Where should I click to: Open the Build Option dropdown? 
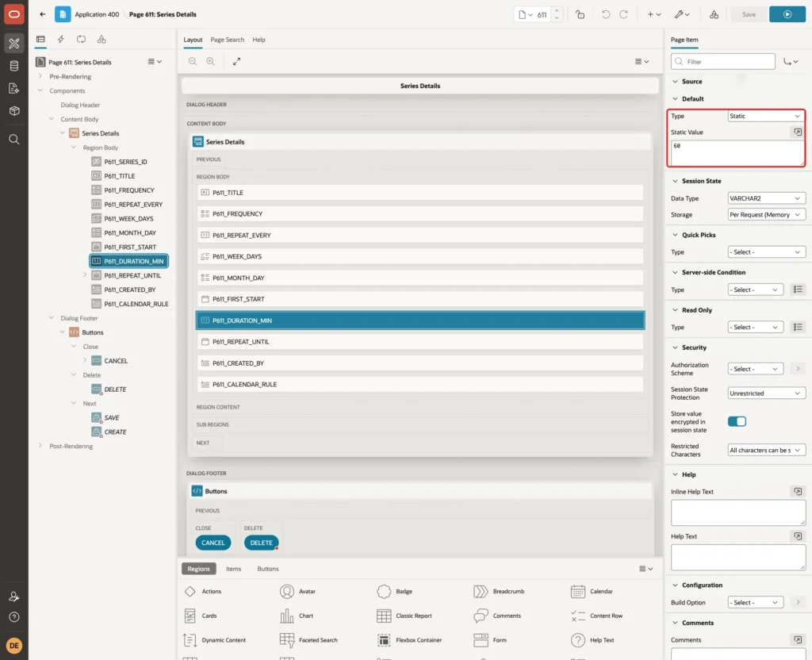[756, 603]
